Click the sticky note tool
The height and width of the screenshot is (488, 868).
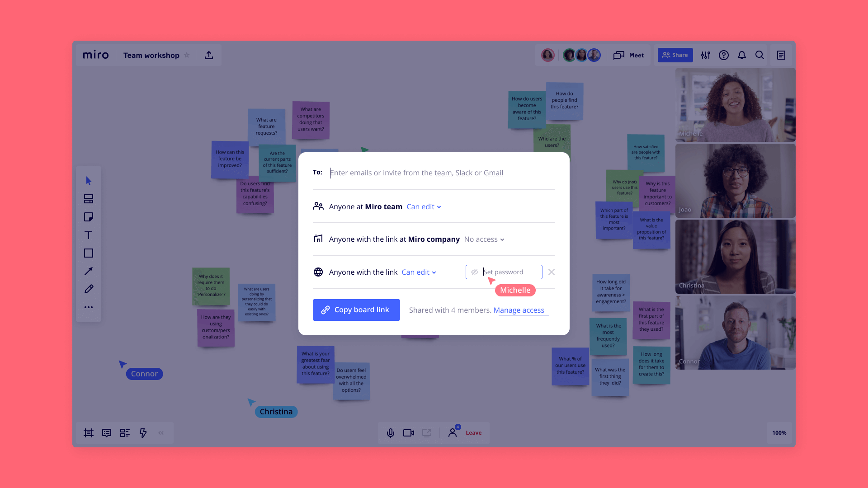pyautogui.click(x=88, y=217)
